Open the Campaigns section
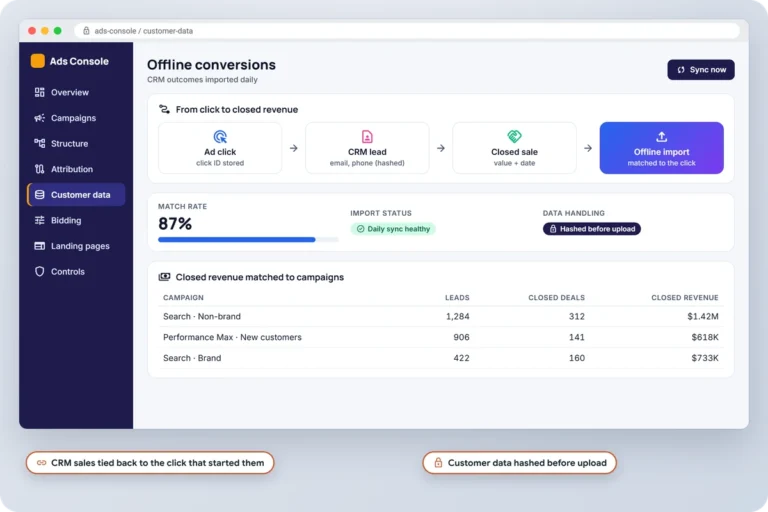The image size is (768, 512). (76, 118)
